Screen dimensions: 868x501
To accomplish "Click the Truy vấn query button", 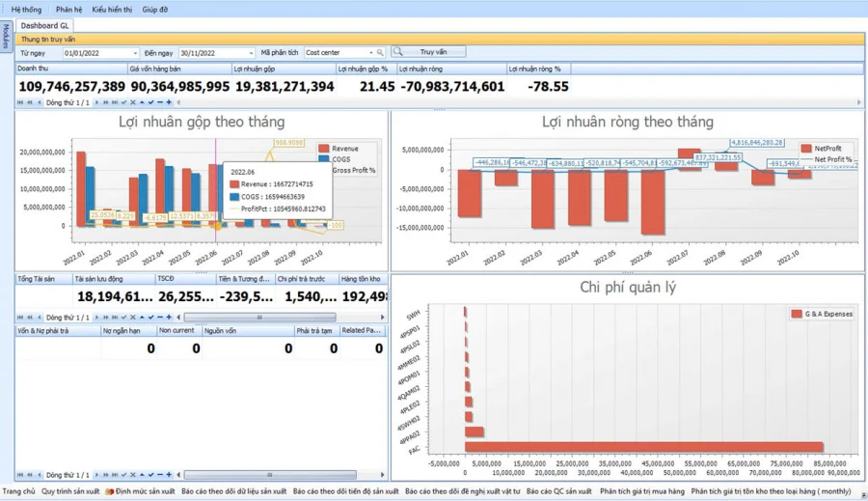I will pyautogui.click(x=429, y=52).
